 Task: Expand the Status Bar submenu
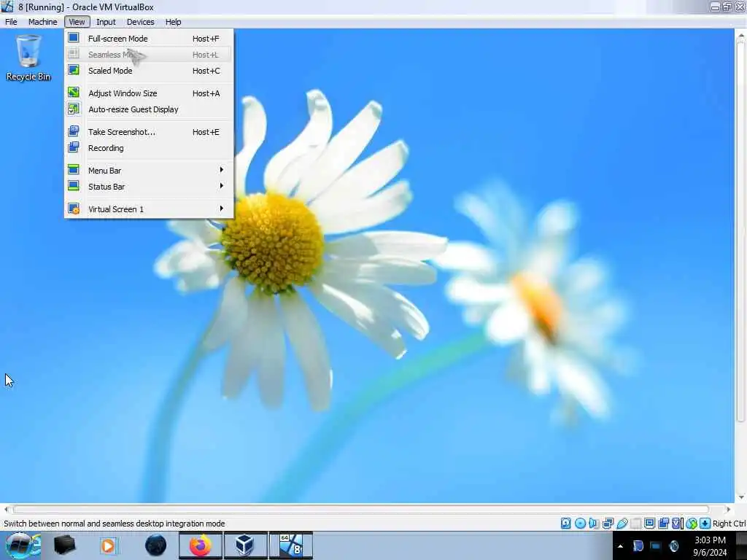click(149, 187)
